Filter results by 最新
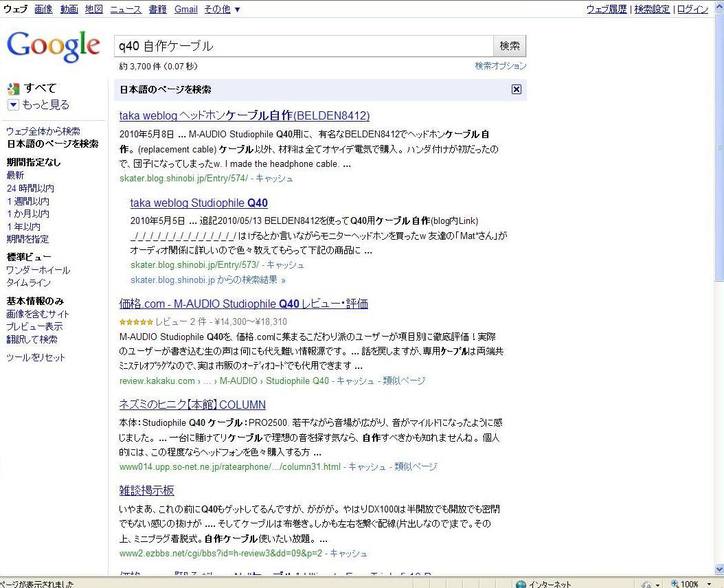724x588 pixels. pyautogui.click(x=15, y=175)
